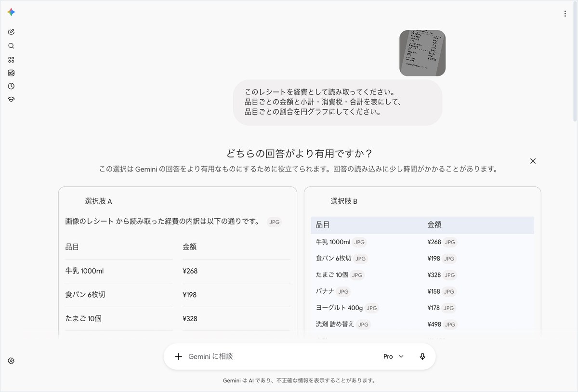Click バナナ text in option B
The width and height of the screenshot is (578, 392).
(324, 291)
